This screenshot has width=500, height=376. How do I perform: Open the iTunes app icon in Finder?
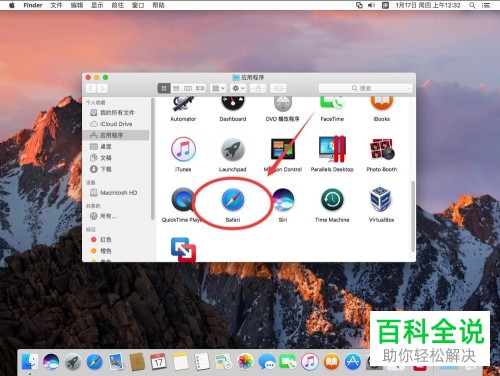(183, 149)
